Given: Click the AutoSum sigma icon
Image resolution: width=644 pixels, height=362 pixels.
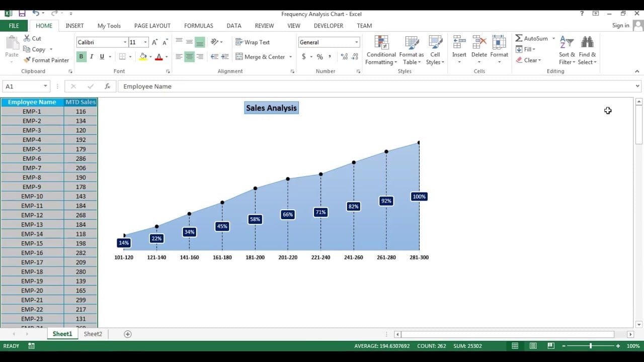Looking at the screenshot, I should tap(519, 38).
